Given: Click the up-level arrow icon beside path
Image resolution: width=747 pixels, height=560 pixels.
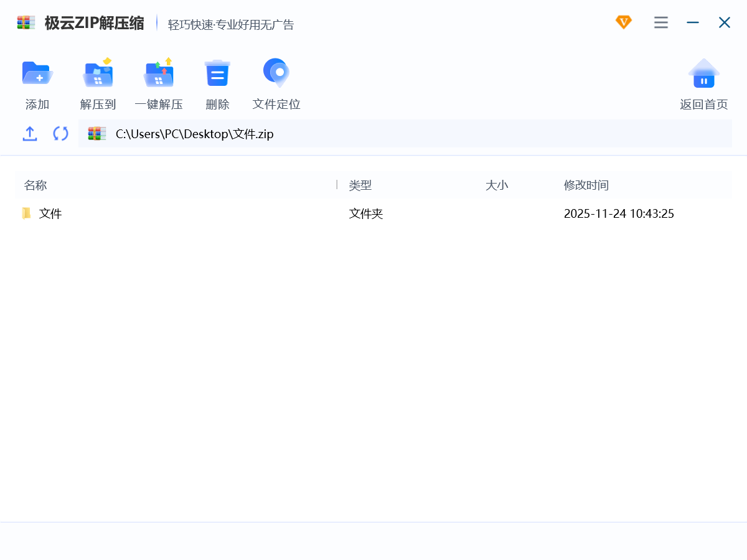Looking at the screenshot, I should coord(30,134).
